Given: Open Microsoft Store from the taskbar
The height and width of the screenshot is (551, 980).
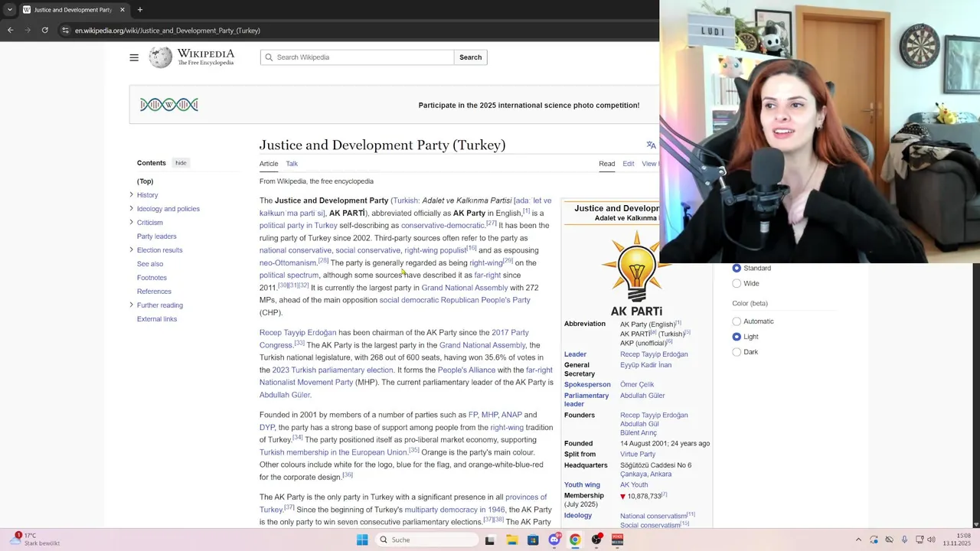Looking at the screenshot, I should pyautogui.click(x=533, y=540).
